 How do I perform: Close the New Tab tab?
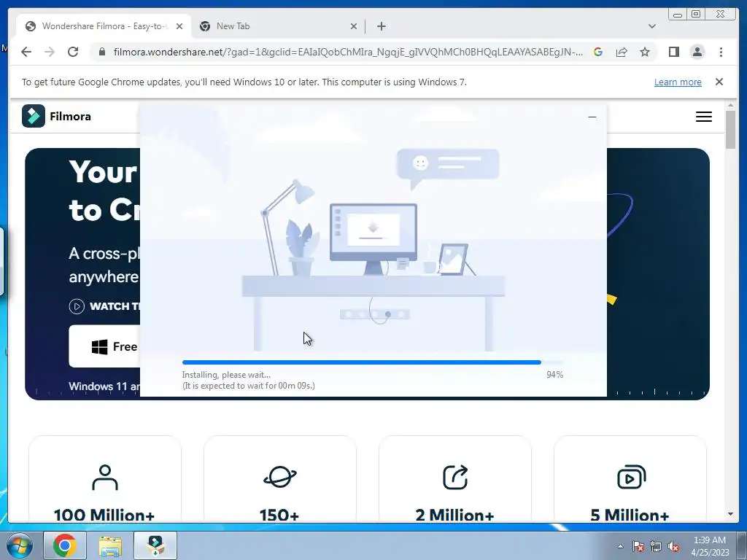(354, 26)
